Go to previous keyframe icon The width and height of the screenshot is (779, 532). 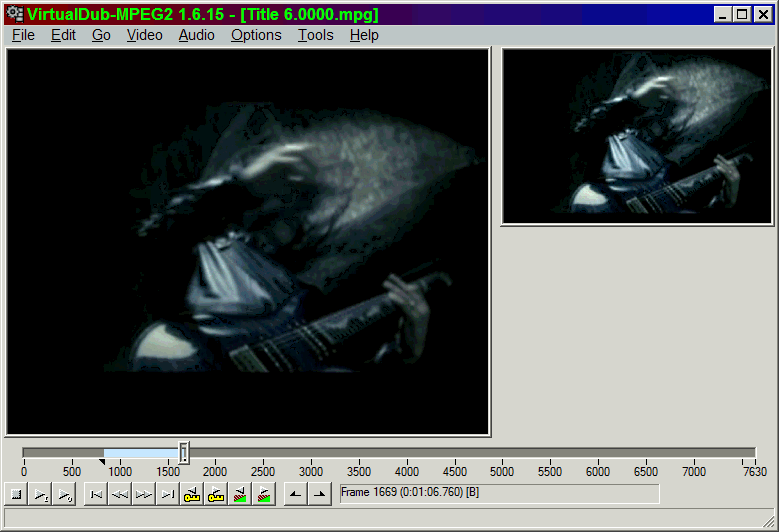[x=191, y=494]
